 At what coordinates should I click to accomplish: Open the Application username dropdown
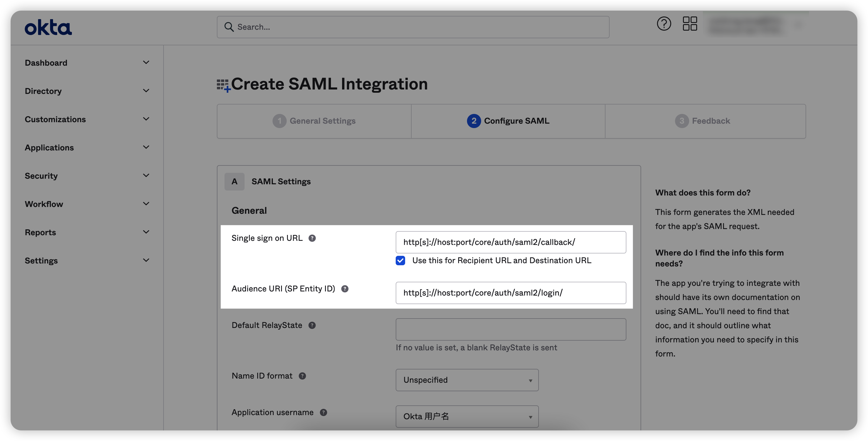pyautogui.click(x=467, y=417)
